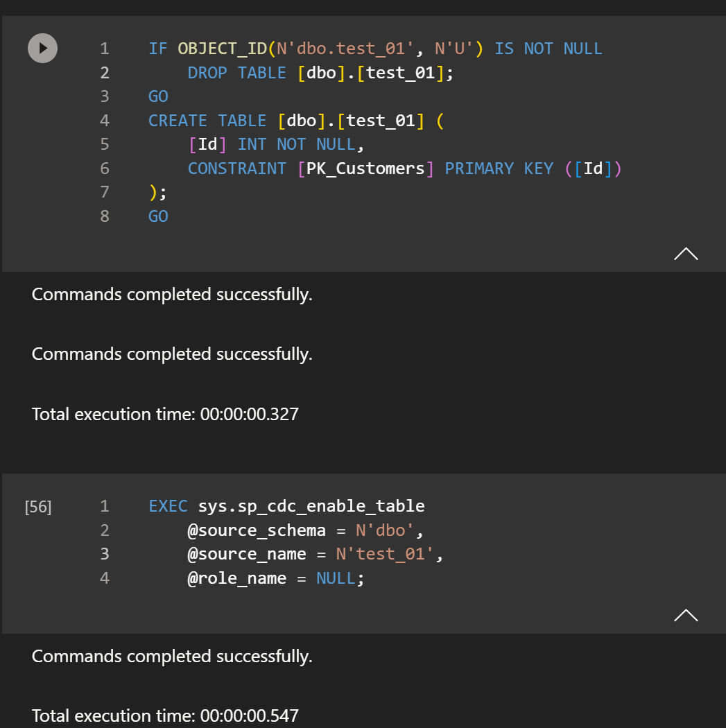Click the first GO statement on line 3
The width and height of the screenshot is (726, 728).
tap(158, 96)
